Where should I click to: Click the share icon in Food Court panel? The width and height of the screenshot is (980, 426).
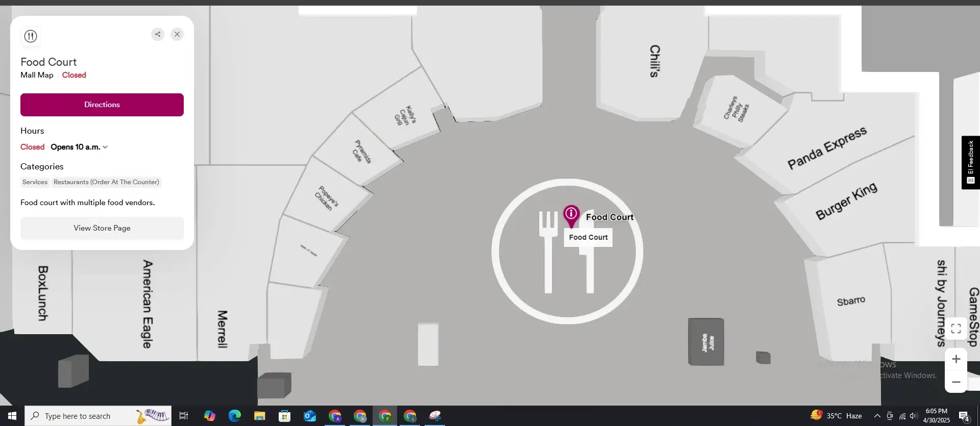[x=158, y=34]
